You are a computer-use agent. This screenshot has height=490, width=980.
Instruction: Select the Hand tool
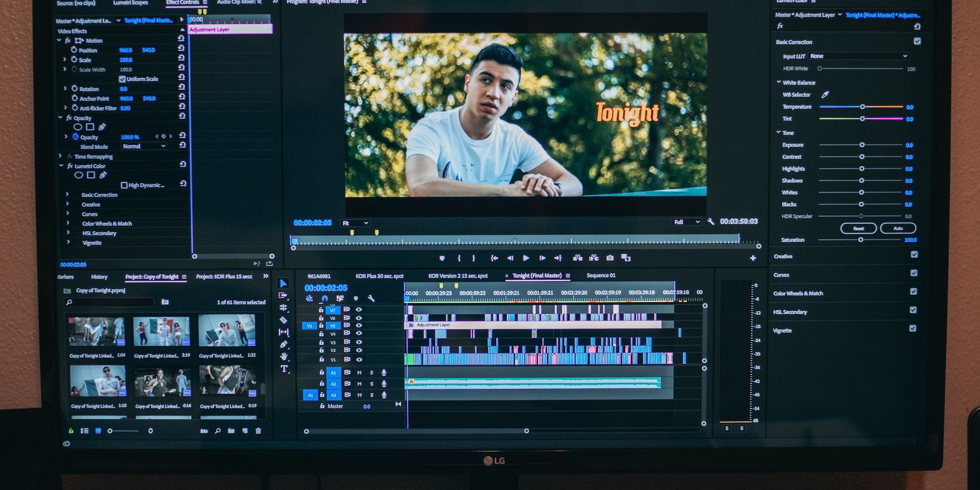[x=284, y=356]
